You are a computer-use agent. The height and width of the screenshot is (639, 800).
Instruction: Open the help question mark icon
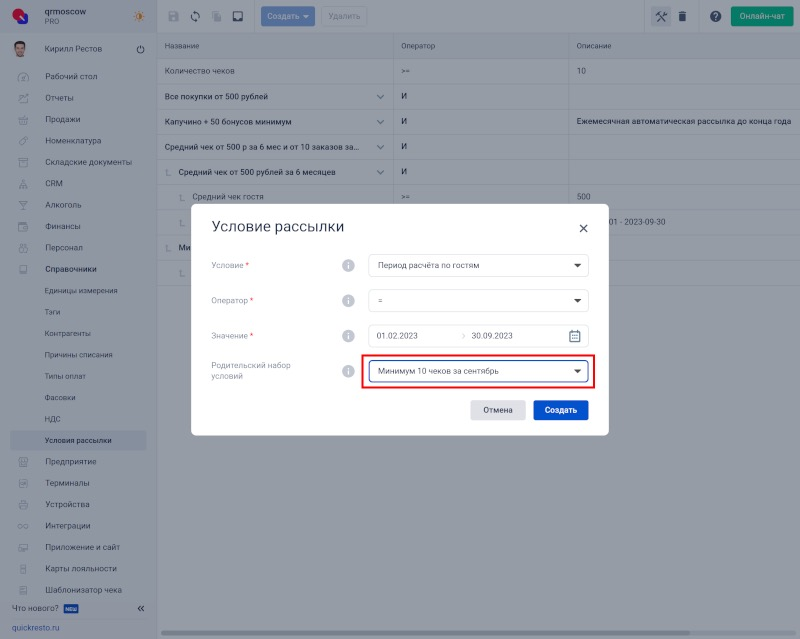click(x=715, y=16)
